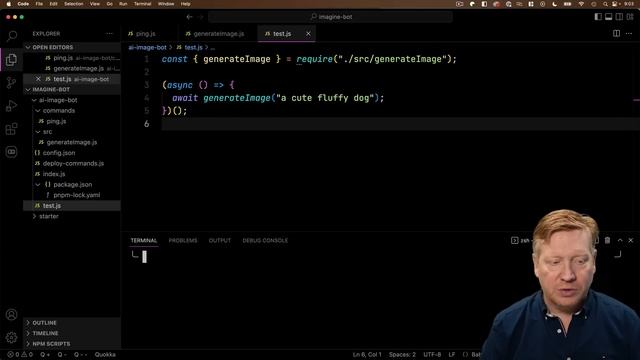This screenshot has height=360, width=640.
Task: Click the LF end-of-line status item
Action: point(452,355)
